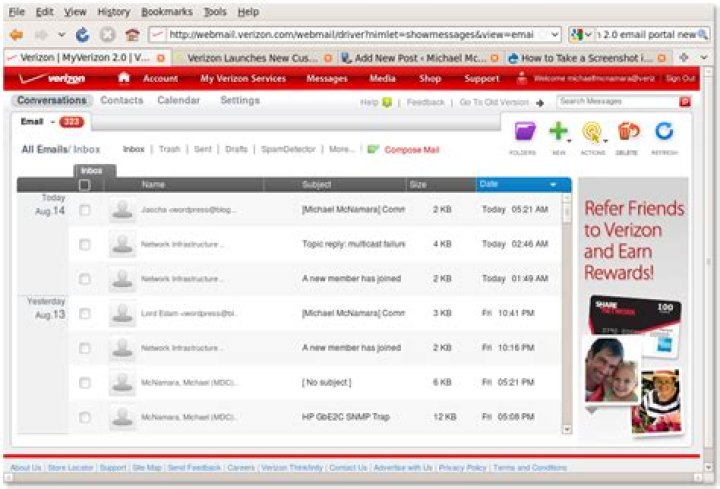Click the Search Messages input field
The height and width of the screenshot is (489, 720).
pos(618,101)
